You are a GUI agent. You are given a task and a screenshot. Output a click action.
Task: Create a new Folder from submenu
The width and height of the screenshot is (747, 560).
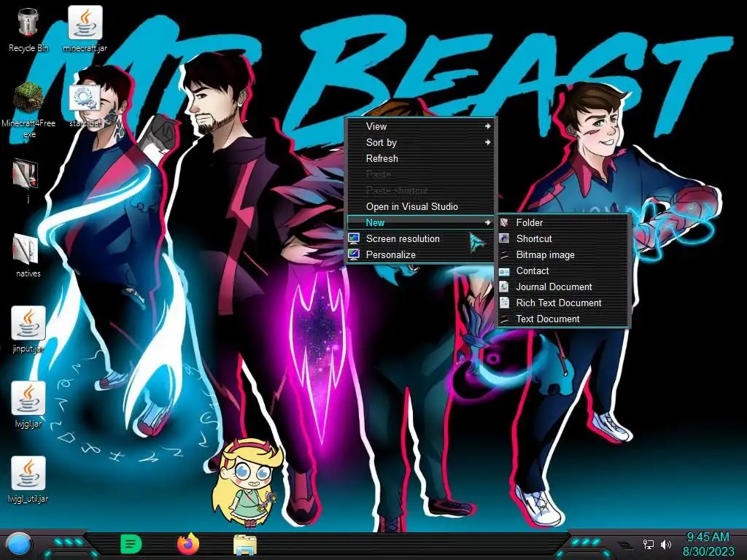click(564, 222)
